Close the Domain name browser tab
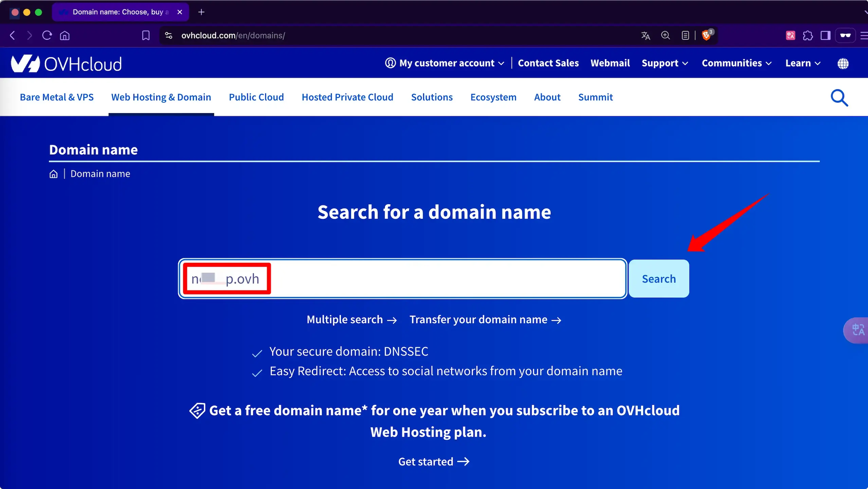 click(180, 12)
